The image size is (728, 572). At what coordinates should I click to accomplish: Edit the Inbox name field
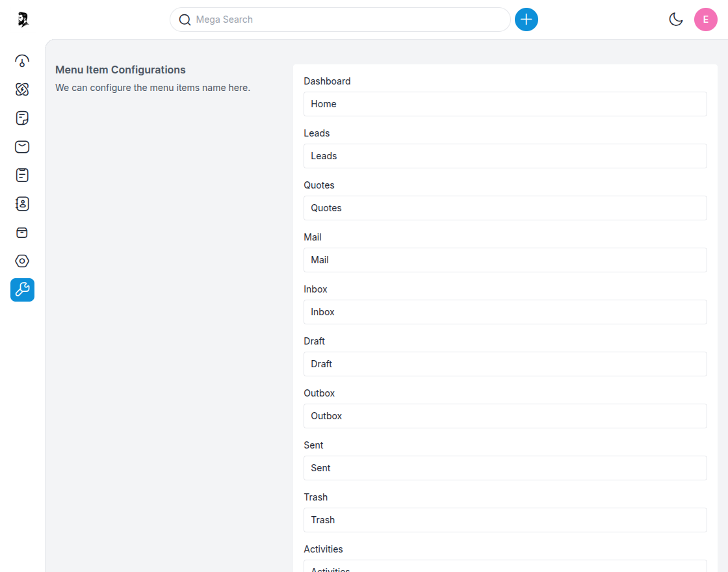[x=504, y=312]
